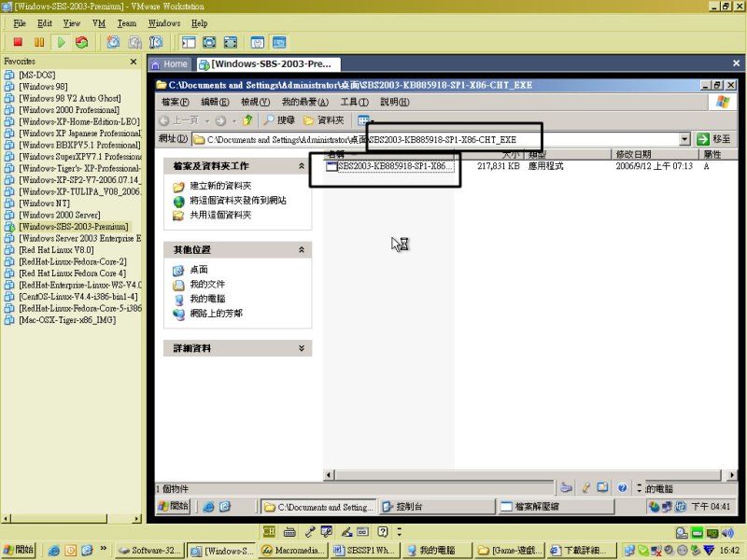Collapse the 其他位置 panel
Image resolution: width=747 pixels, height=560 pixels.
pyautogui.click(x=302, y=249)
